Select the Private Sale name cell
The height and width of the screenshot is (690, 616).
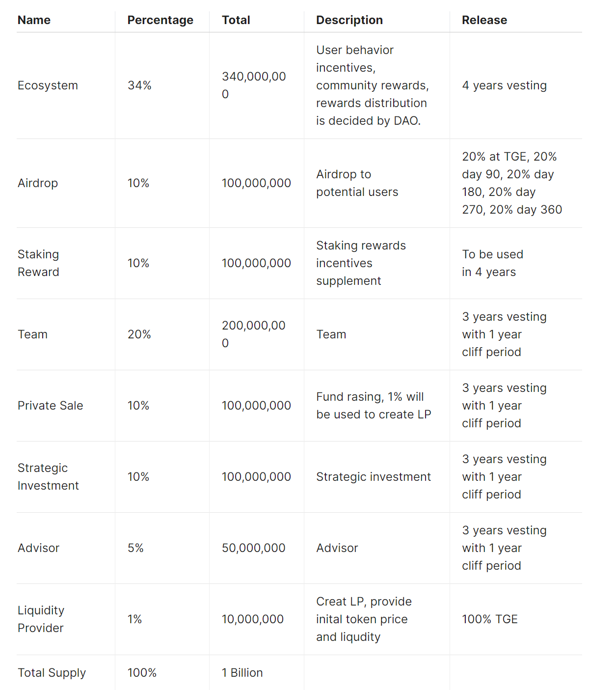[50, 406]
